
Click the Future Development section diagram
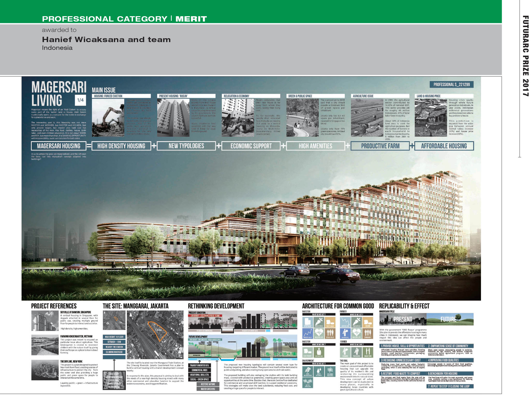coord(243,348)
